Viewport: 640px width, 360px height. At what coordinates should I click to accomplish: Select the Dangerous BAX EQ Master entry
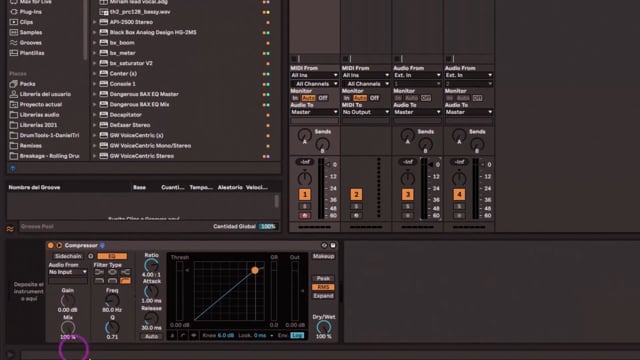pos(144,94)
